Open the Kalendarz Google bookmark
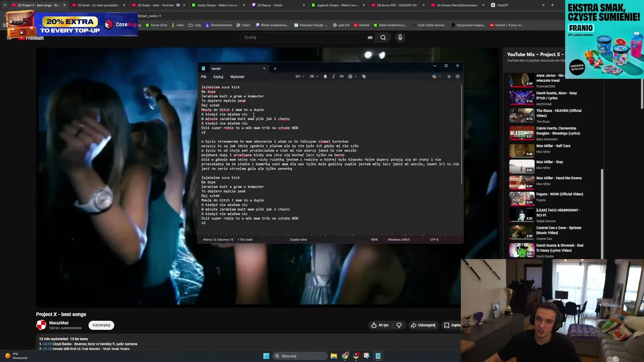Screen dimensions: 644x362 [311, 25]
